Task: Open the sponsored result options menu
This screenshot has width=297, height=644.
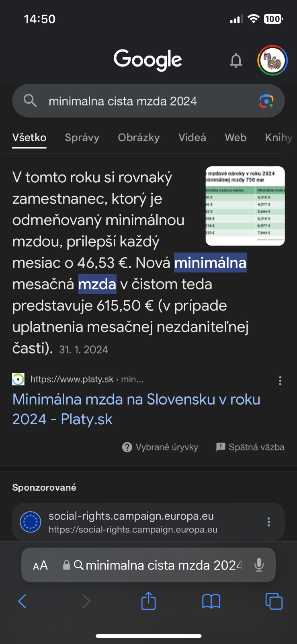Action: (268, 522)
